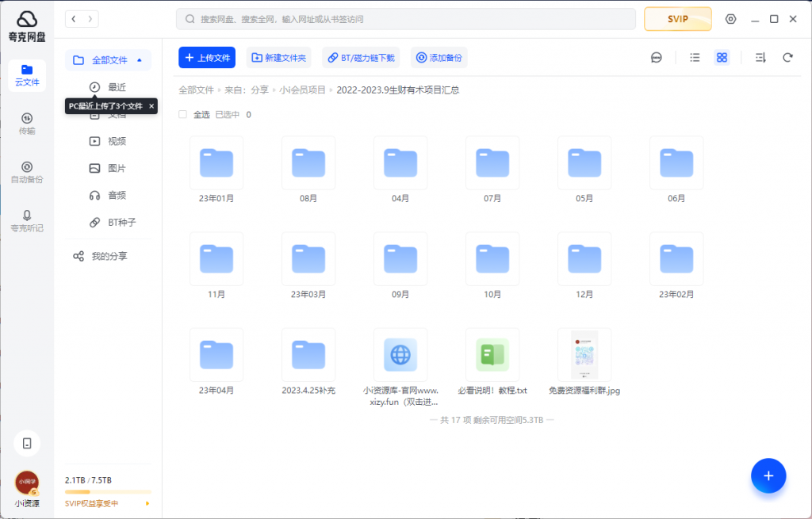Open the settings gear icon

730,19
